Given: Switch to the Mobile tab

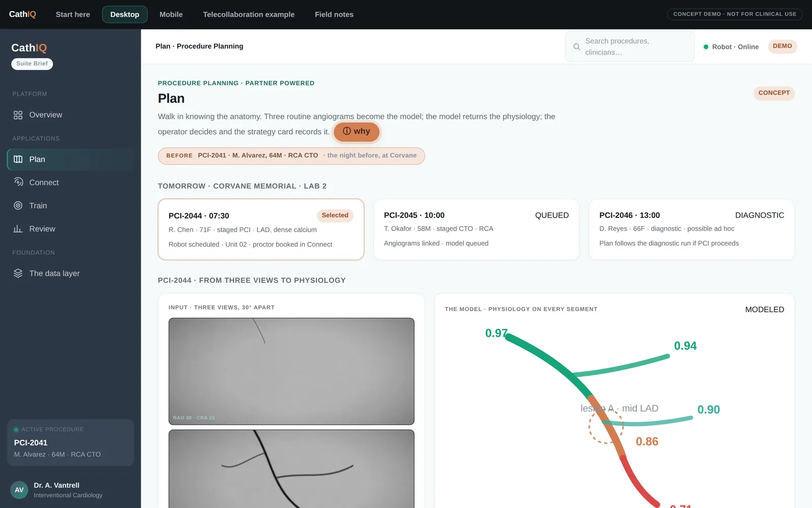Looking at the screenshot, I should point(171,14).
